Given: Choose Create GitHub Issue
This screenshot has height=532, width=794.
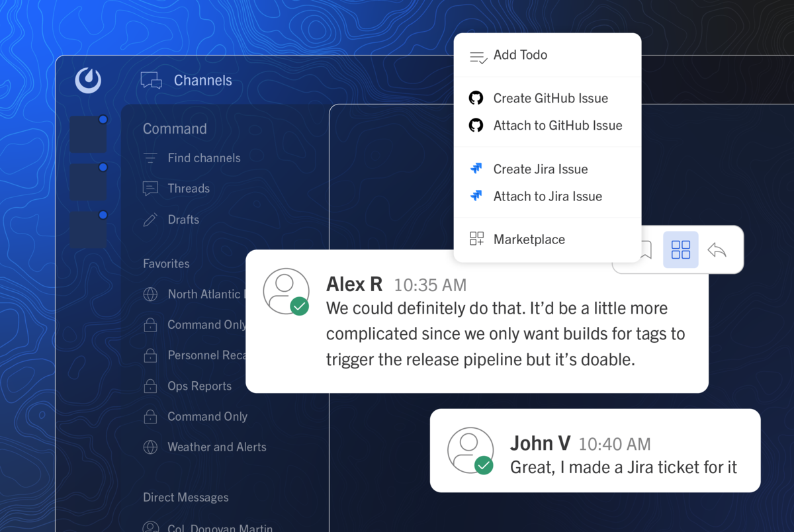Looking at the screenshot, I should pyautogui.click(x=551, y=98).
